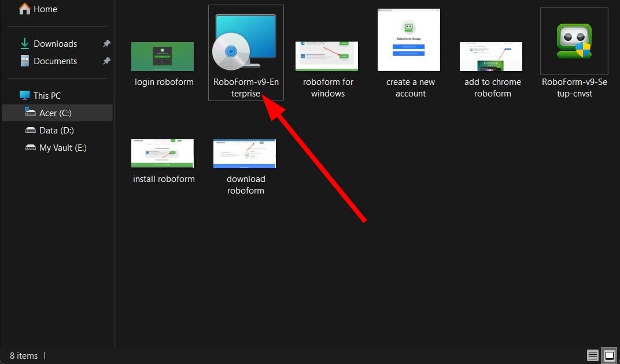This screenshot has width=620, height=364.
Task: Click the Downloads arrow icon
Action: (24, 43)
